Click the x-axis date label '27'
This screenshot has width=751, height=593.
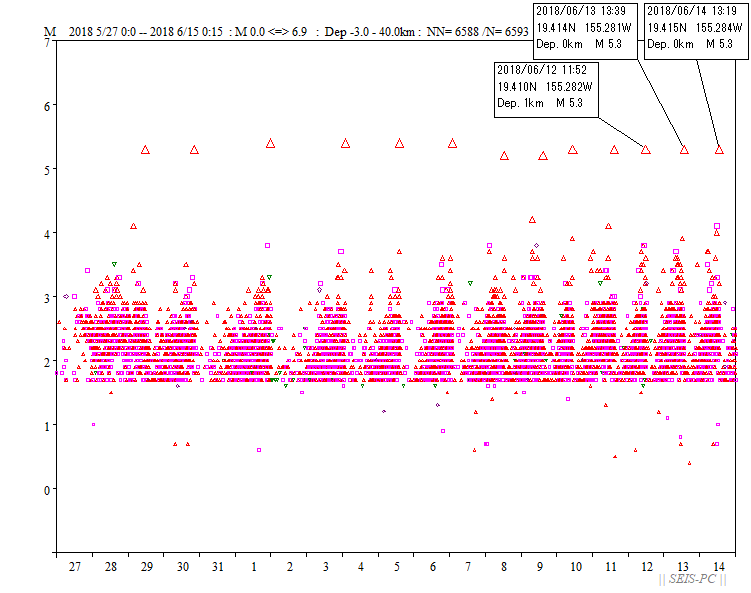[75, 567]
